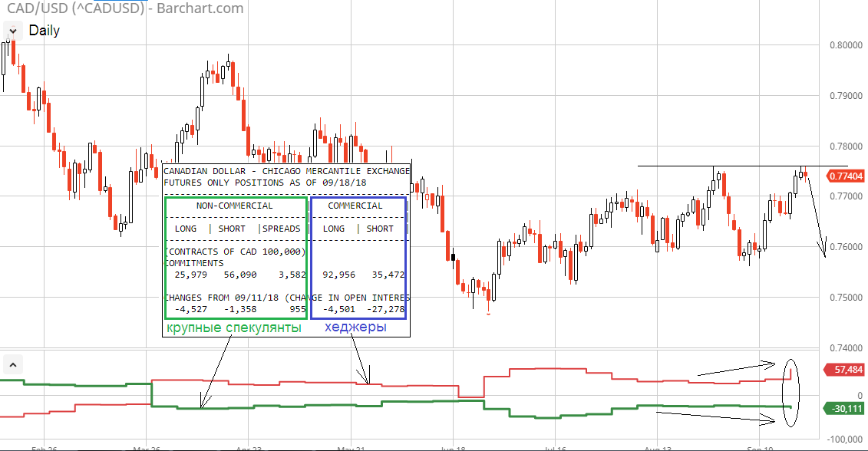The width and height of the screenshot is (868, 451).
Task: Open the chart period dropdown chevron beside Daily
Action: [x=13, y=31]
